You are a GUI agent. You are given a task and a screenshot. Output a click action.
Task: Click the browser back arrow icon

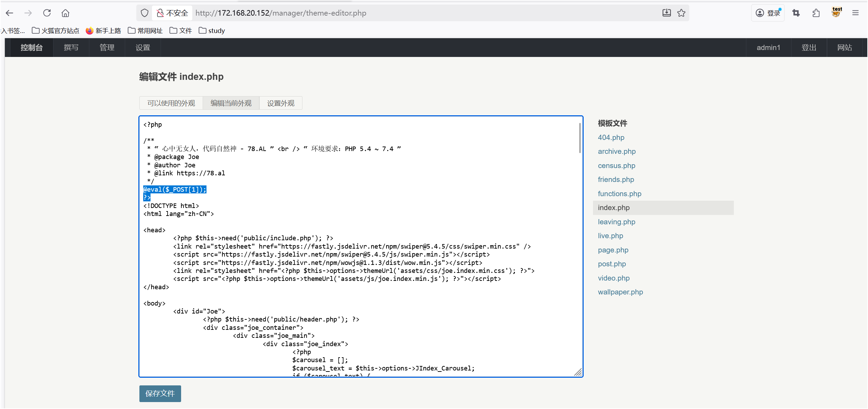(x=10, y=13)
